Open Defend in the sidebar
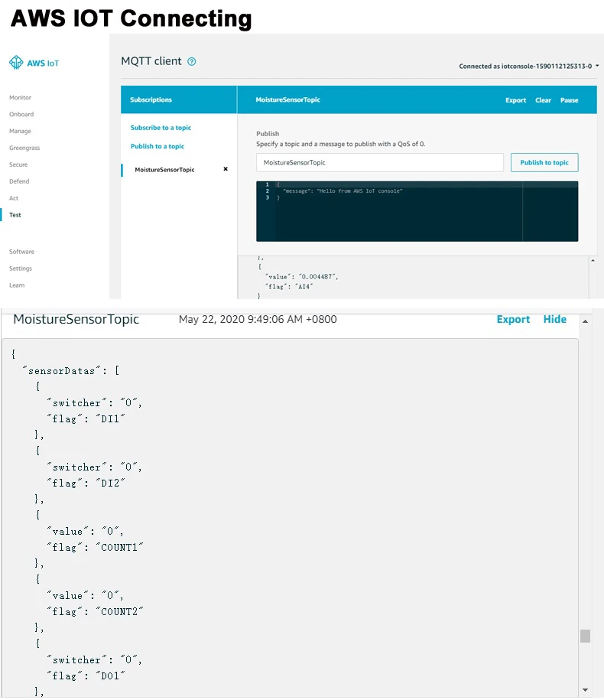Image resolution: width=604 pixels, height=700 pixels. (x=19, y=181)
